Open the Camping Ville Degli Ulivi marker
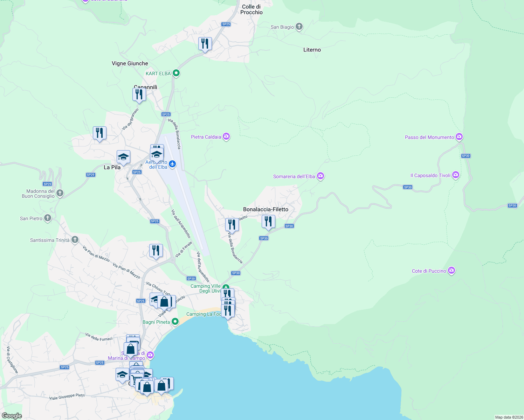Image resolution: width=524 pixels, height=420 pixels. [x=226, y=287]
